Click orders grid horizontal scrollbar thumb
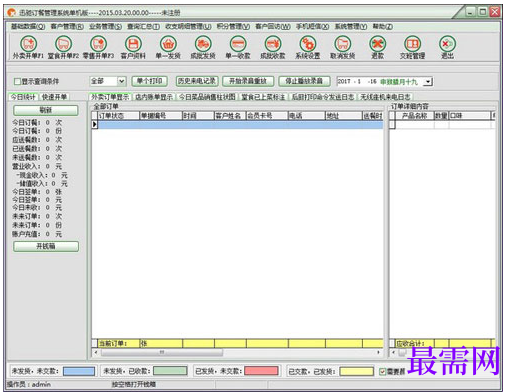Viewport: 519px width, 392px height. pyautogui.click(x=161, y=352)
